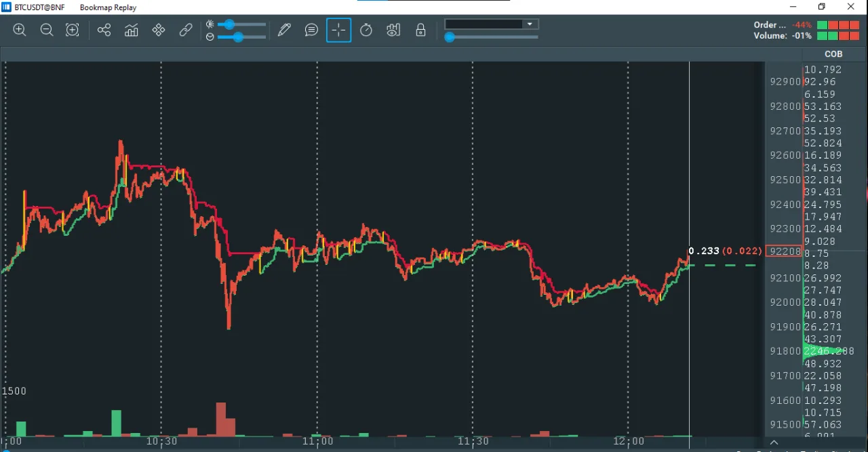The width and height of the screenshot is (868, 452).
Task: Zoom in on the chart
Action: click(20, 30)
